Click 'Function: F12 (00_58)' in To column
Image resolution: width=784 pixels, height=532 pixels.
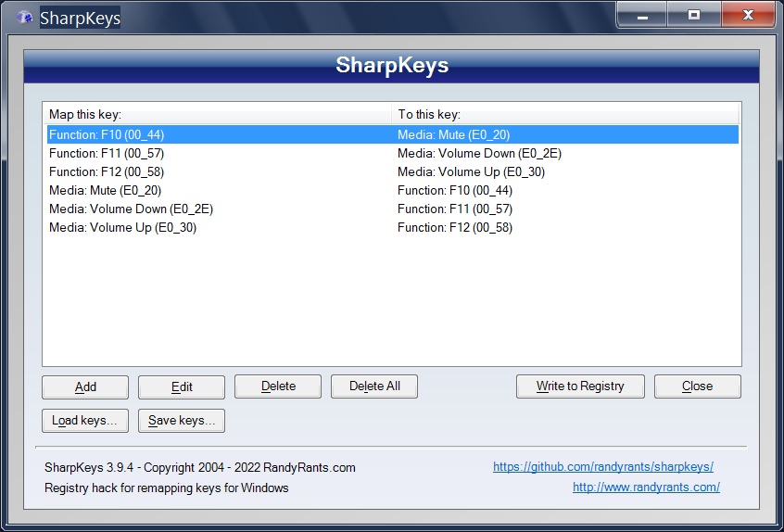(455, 227)
